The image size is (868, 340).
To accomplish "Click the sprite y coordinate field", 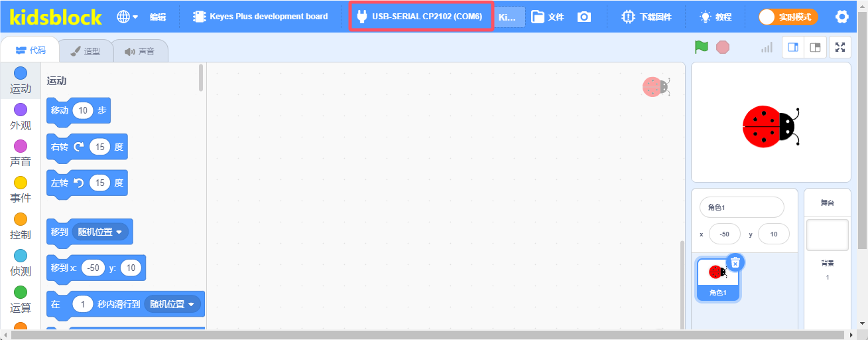I will (x=774, y=234).
